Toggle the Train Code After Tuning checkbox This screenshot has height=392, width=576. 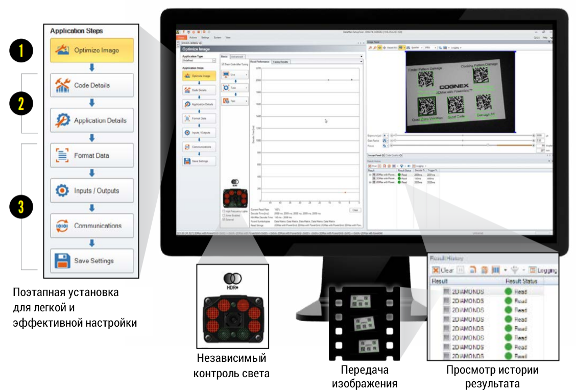click(223, 64)
